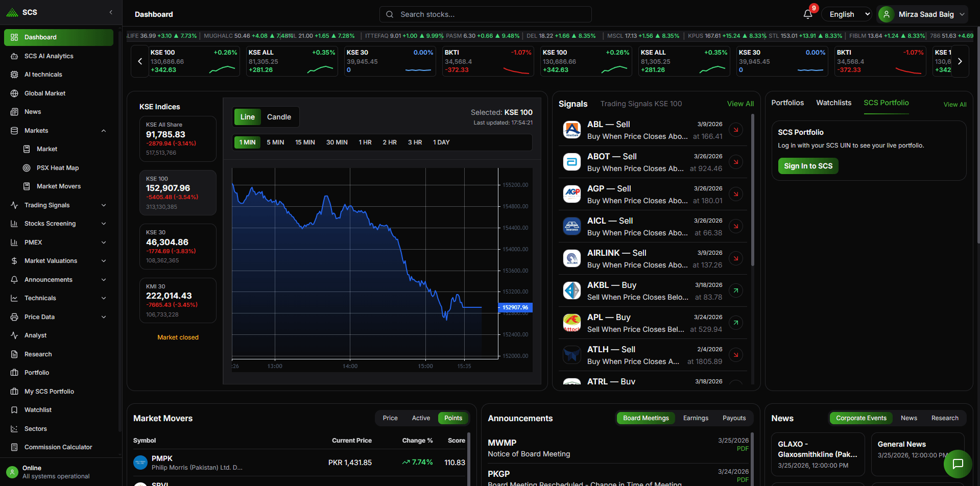
Task: Click the ABOT company logo
Action: [x=571, y=162]
